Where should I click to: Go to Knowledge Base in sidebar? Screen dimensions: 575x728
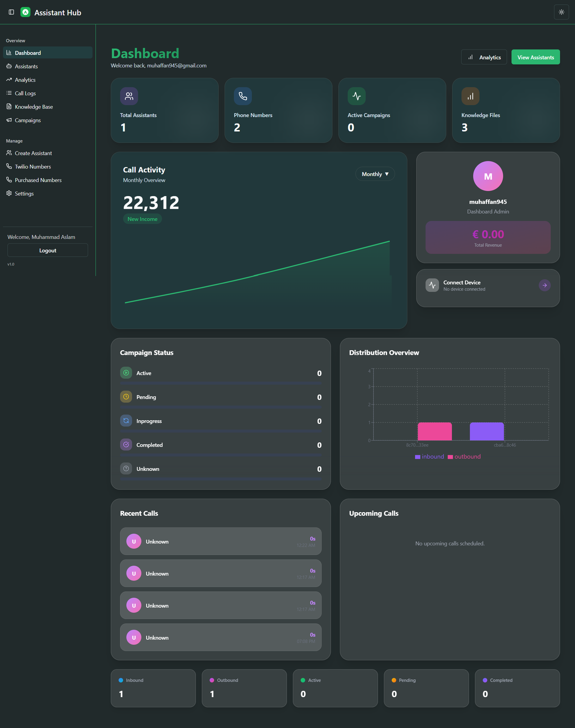click(34, 107)
